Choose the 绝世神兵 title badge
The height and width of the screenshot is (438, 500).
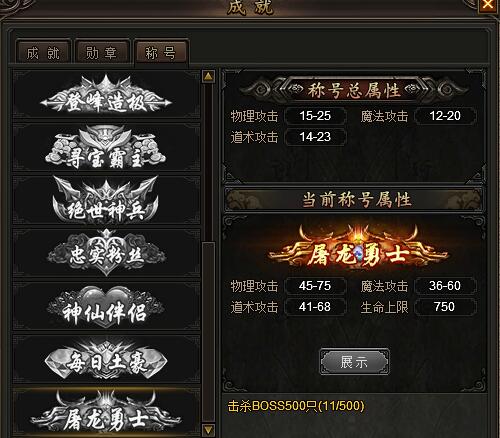pyautogui.click(x=106, y=200)
